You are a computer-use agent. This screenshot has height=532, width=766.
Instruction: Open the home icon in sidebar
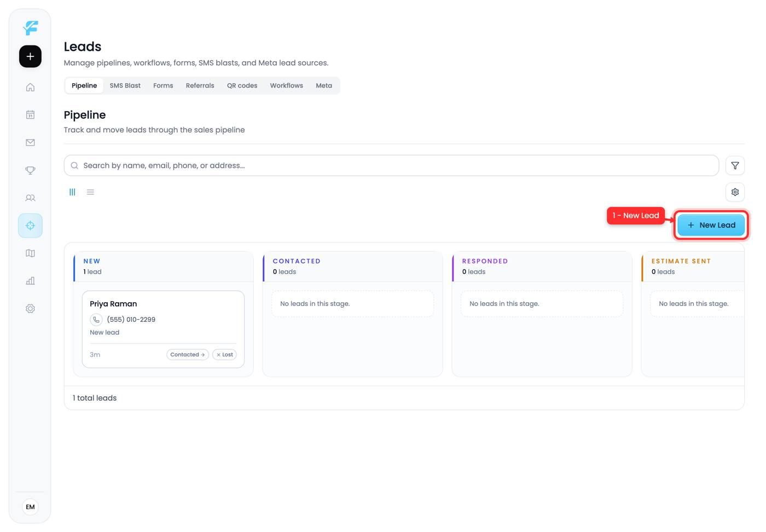(30, 87)
